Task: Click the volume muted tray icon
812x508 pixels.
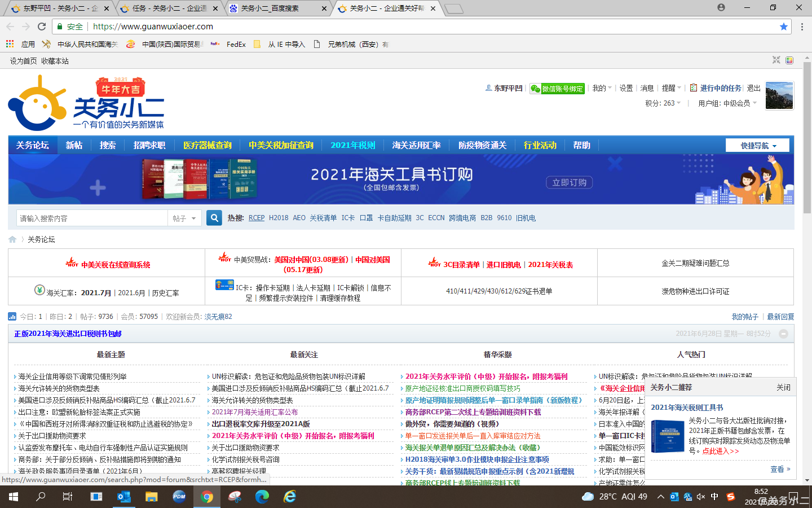Action: (701, 497)
